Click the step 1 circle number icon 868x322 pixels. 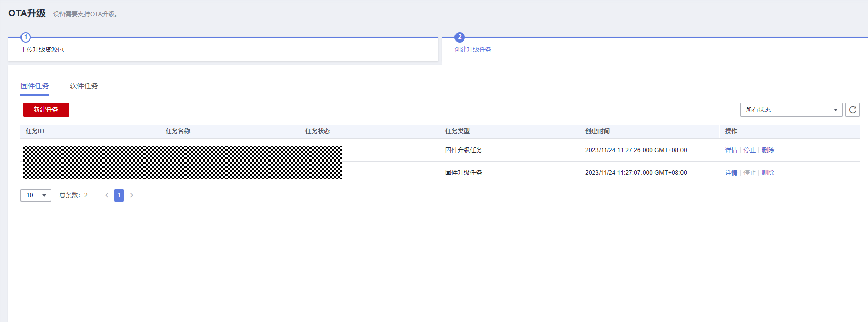(x=26, y=37)
